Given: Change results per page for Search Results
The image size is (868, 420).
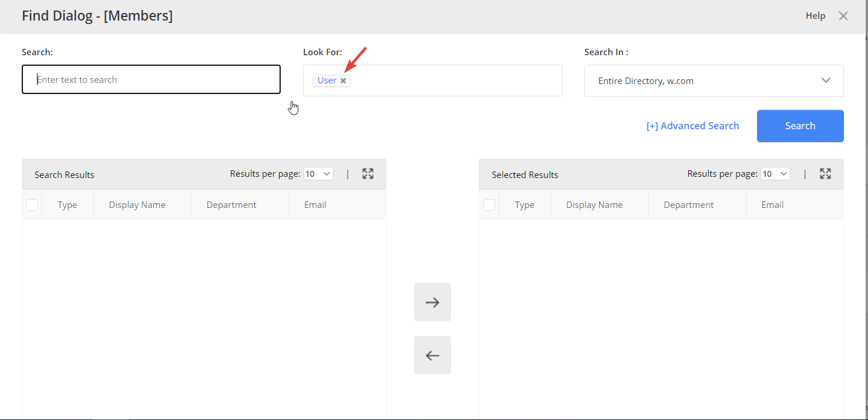Looking at the screenshot, I should [x=318, y=173].
